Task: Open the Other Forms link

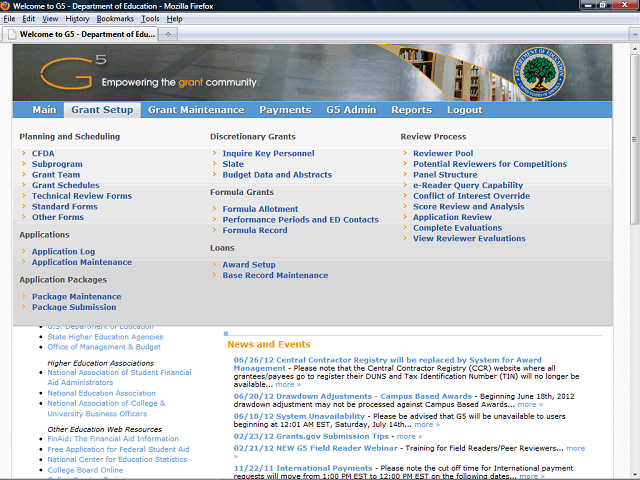Action: click(58, 217)
